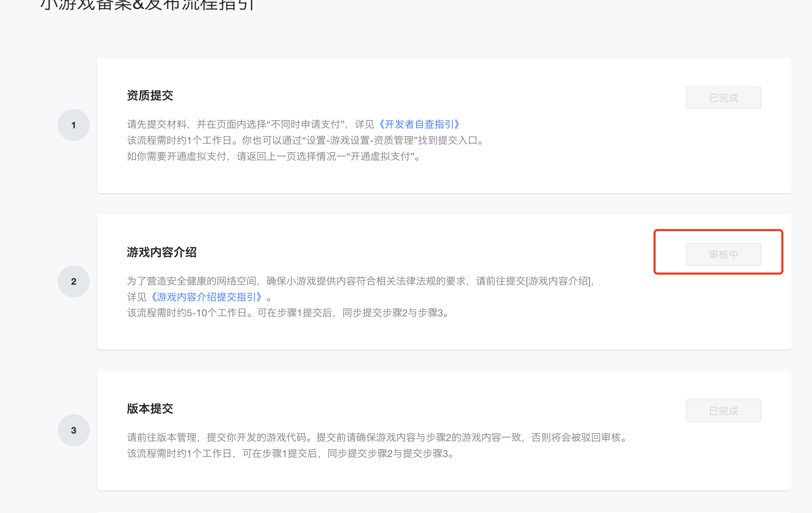The height and width of the screenshot is (513, 812).
Task: Click the 资质提交 heading
Action: click(150, 95)
